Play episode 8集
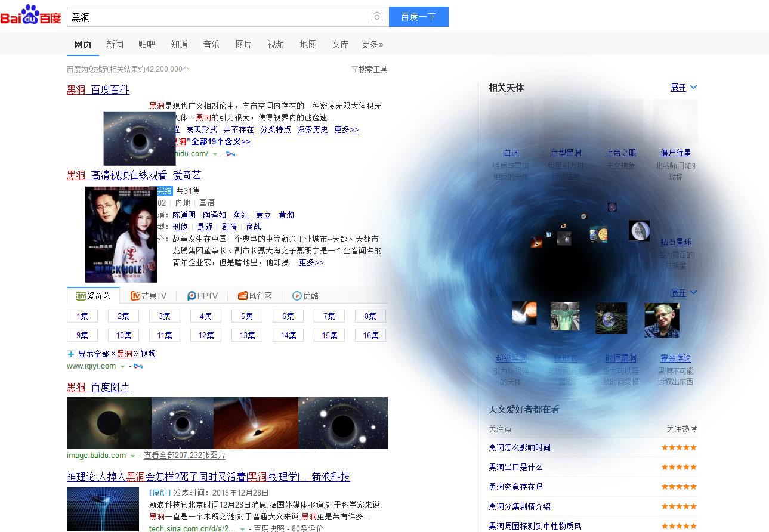The width and height of the screenshot is (769, 532). click(x=370, y=316)
